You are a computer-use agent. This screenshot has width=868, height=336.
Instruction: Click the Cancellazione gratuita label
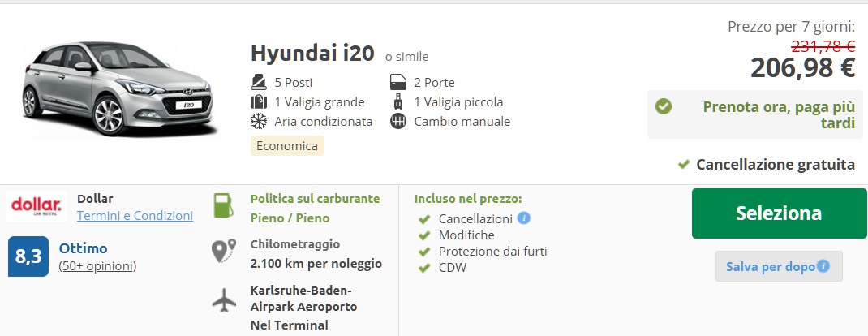[x=776, y=165]
